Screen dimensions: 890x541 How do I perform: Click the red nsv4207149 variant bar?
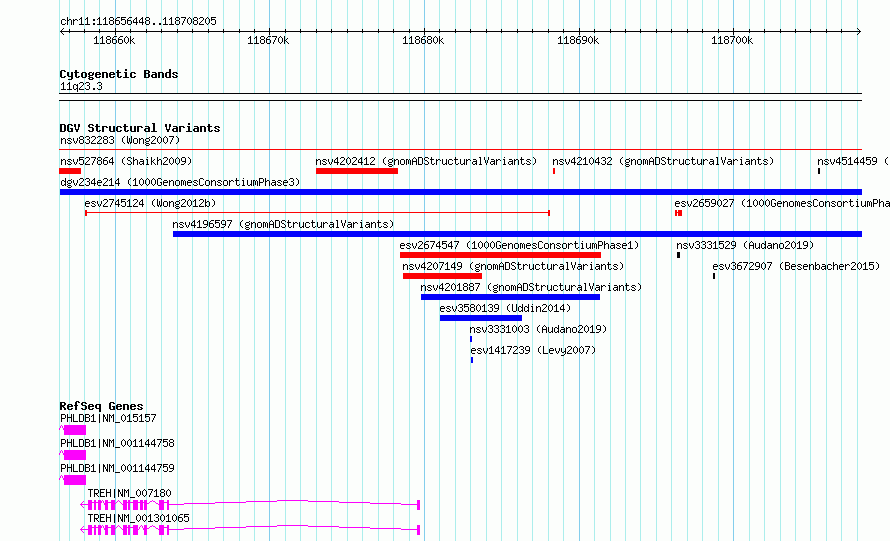pos(443,276)
